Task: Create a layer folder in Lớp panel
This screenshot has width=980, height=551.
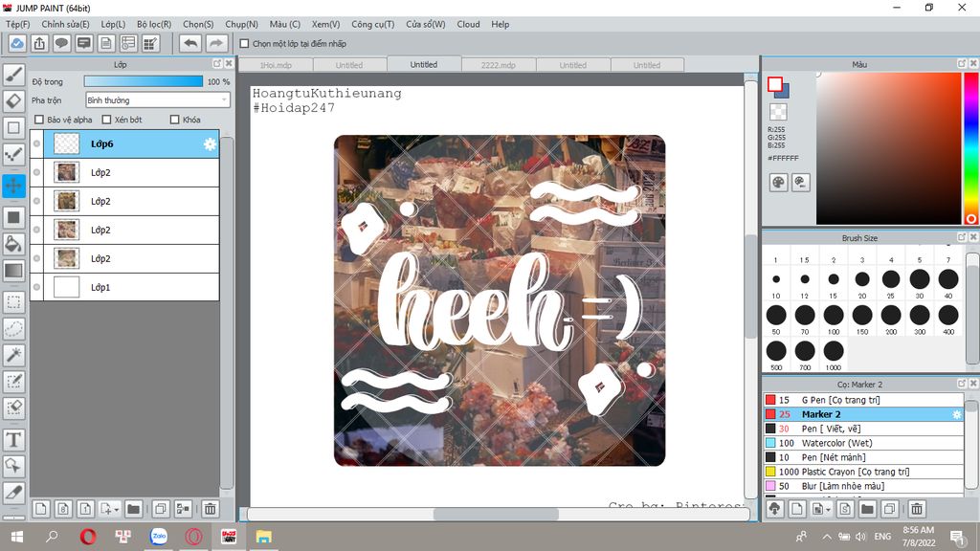Action: tap(133, 509)
